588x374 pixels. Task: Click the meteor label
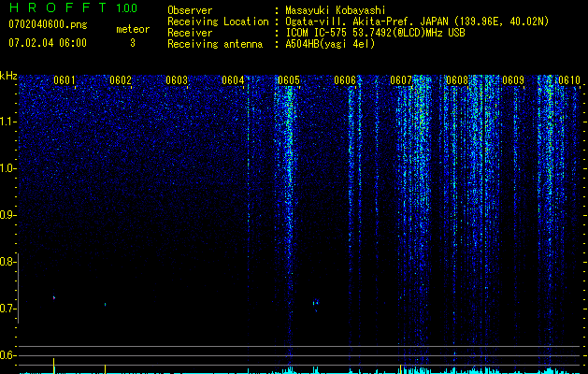[133, 29]
